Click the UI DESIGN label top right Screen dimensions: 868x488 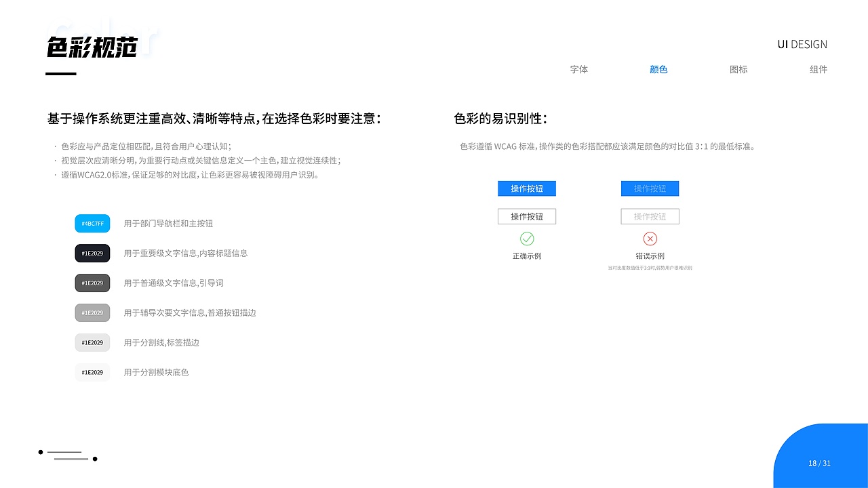tap(802, 44)
